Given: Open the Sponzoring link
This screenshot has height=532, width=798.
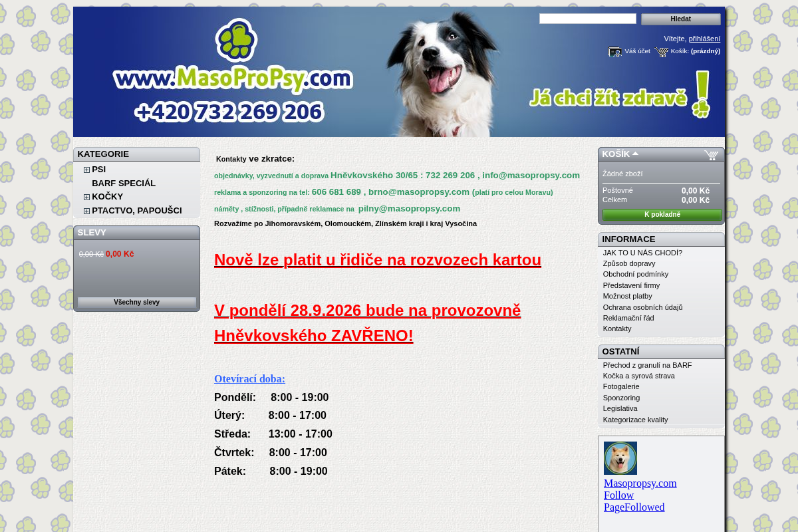Looking at the screenshot, I should 621,398.
